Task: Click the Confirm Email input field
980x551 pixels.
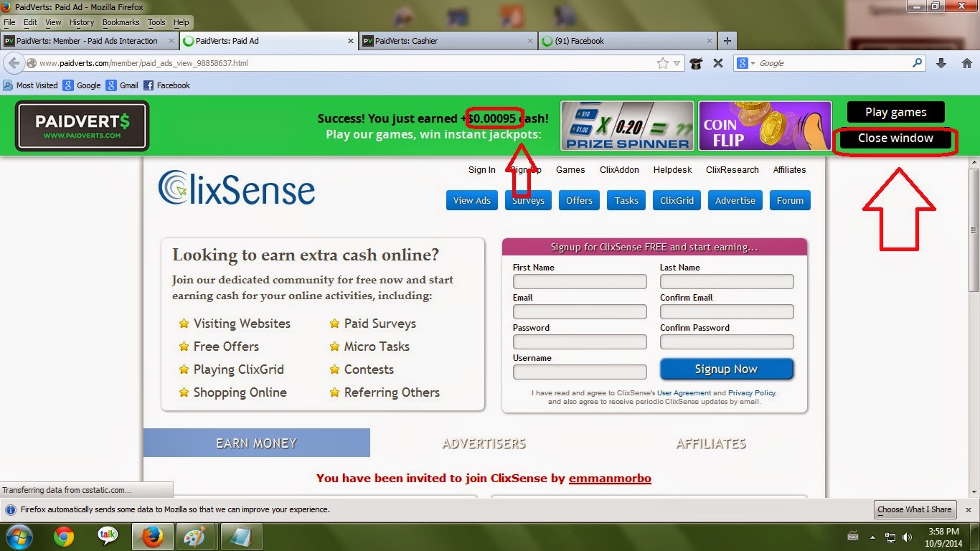Action: (x=727, y=311)
